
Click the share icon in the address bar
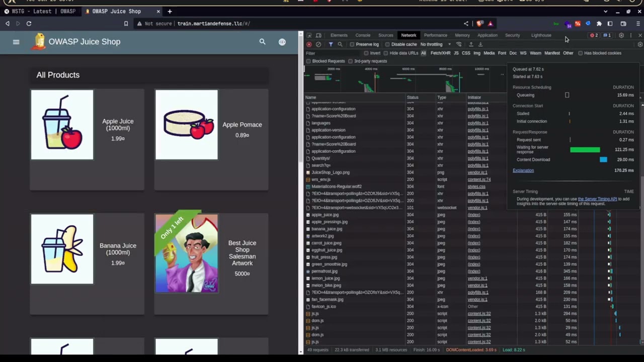pos(466,24)
